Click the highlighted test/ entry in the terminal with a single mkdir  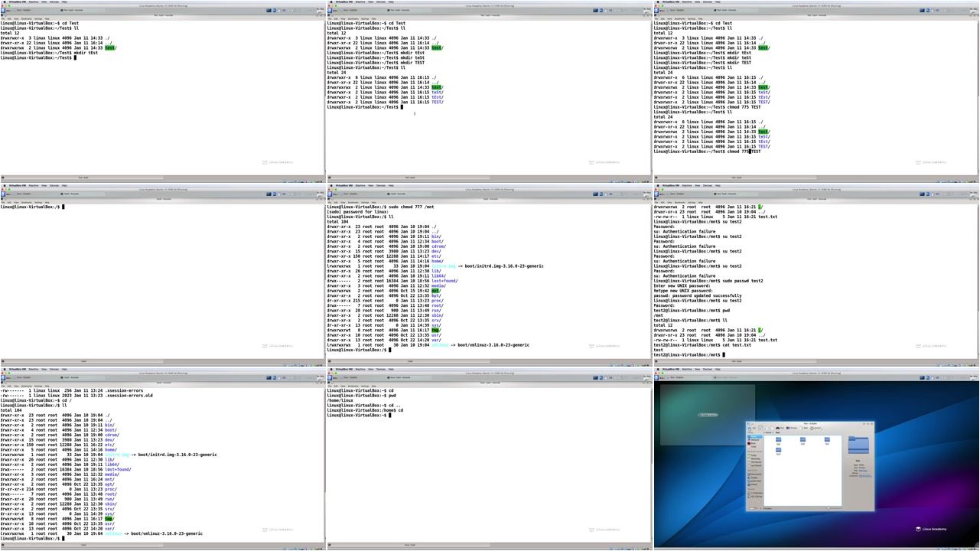point(110,47)
